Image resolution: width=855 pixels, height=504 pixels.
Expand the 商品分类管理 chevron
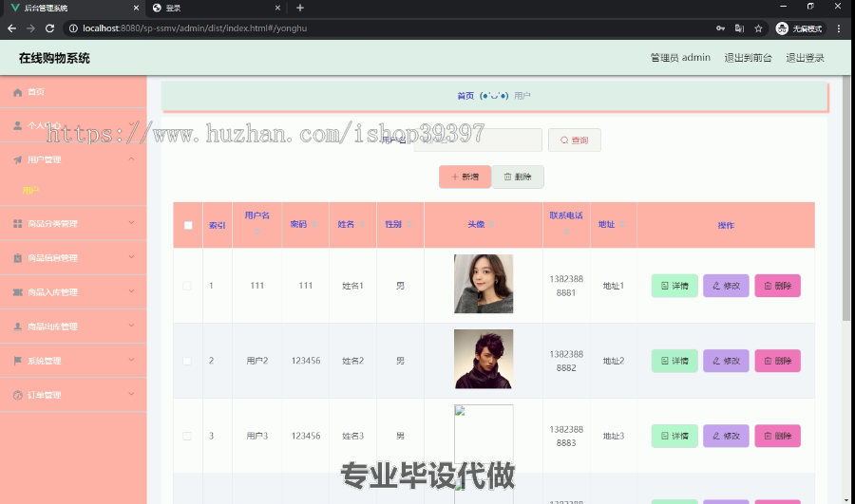(x=131, y=222)
